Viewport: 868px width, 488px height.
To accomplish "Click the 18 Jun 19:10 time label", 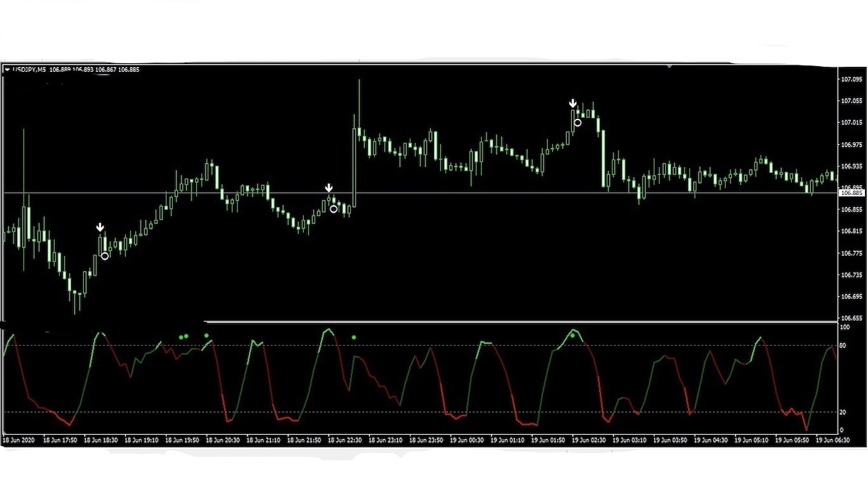I will [x=140, y=440].
